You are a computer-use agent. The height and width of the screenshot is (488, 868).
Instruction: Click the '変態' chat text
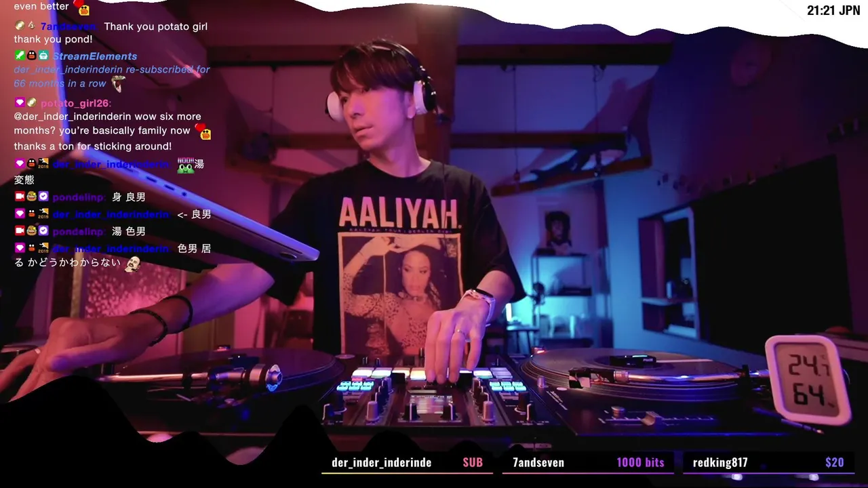24,180
